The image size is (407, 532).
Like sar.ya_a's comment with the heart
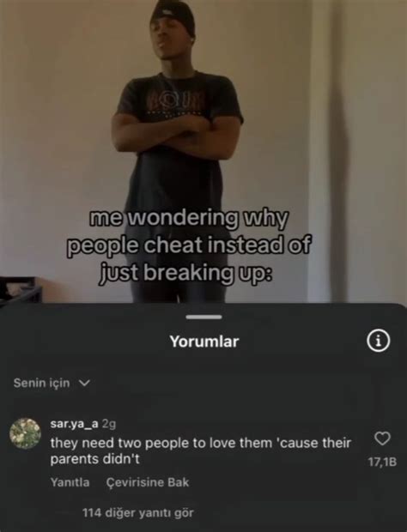click(382, 438)
